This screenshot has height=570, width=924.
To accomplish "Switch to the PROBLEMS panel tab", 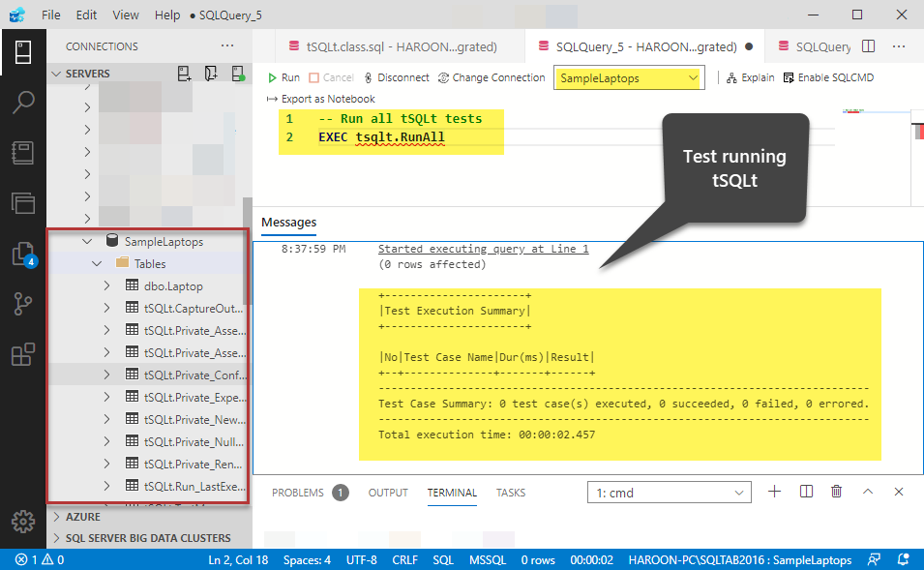I will click(x=310, y=493).
